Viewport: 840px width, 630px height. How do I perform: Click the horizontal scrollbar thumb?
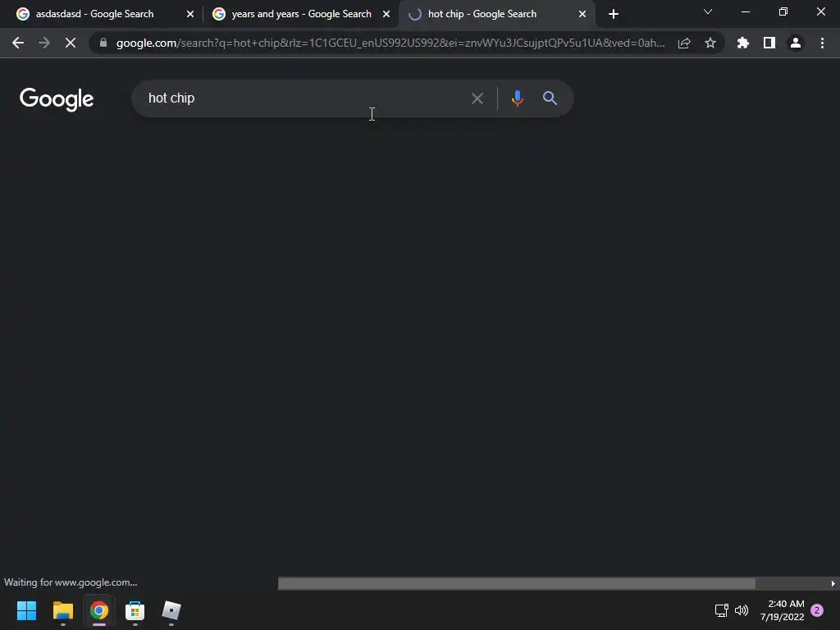pos(517,583)
